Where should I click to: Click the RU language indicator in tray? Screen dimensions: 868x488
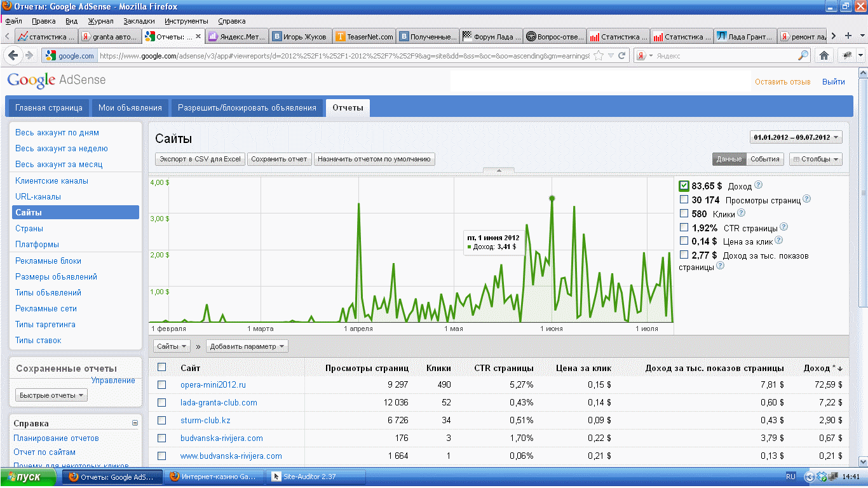pyautogui.click(x=790, y=477)
